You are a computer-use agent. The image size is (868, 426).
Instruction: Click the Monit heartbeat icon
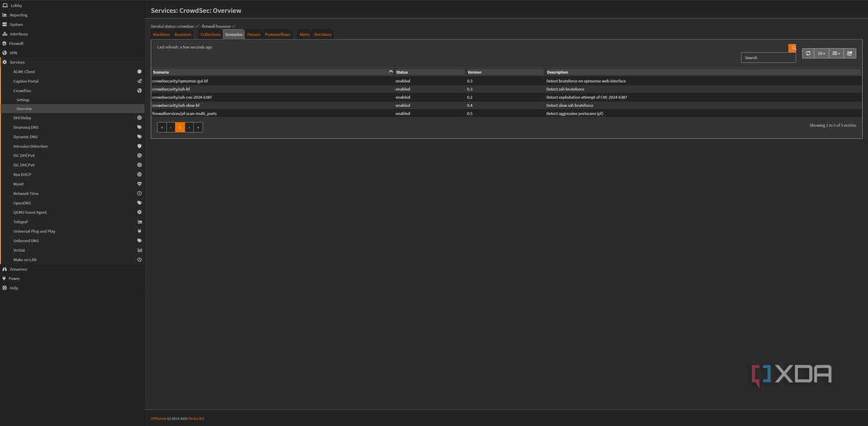click(x=139, y=184)
